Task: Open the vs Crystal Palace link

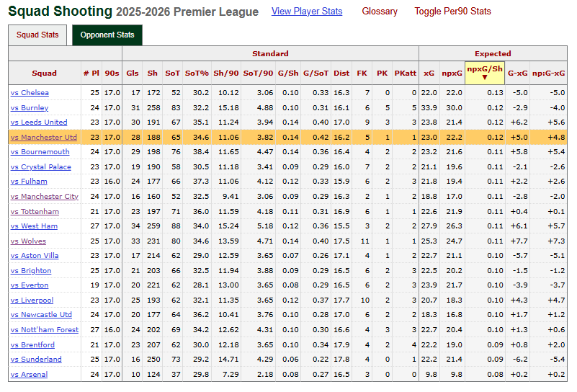Action: tap(40, 167)
